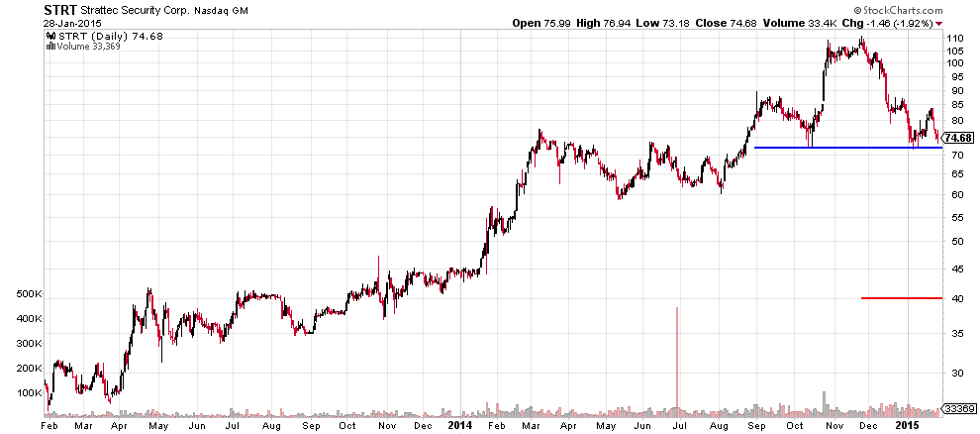The width and height of the screenshot is (980, 434).
Task: Click the red down-triangle beside Chg
Action: pyautogui.click(x=939, y=24)
